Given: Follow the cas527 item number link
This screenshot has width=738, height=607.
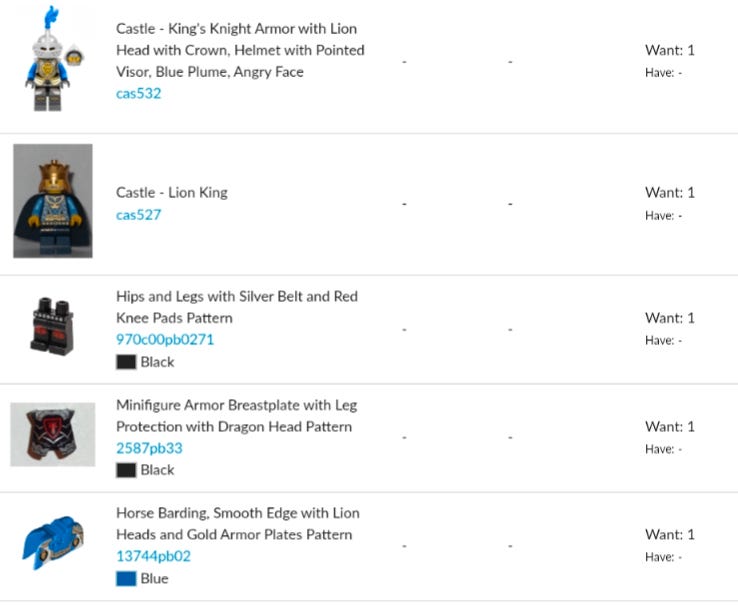Looking at the screenshot, I should point(138,215).
